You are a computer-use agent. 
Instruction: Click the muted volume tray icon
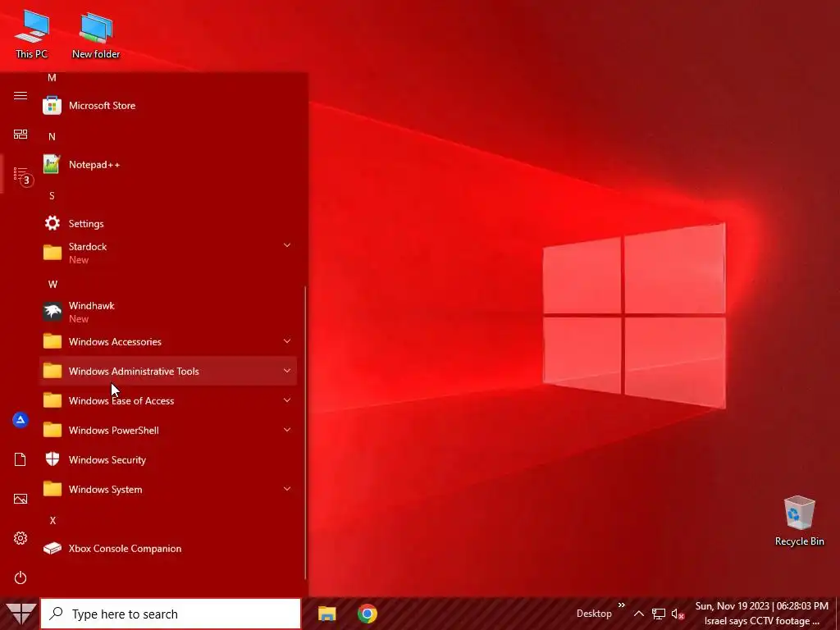tap(678, 614)
